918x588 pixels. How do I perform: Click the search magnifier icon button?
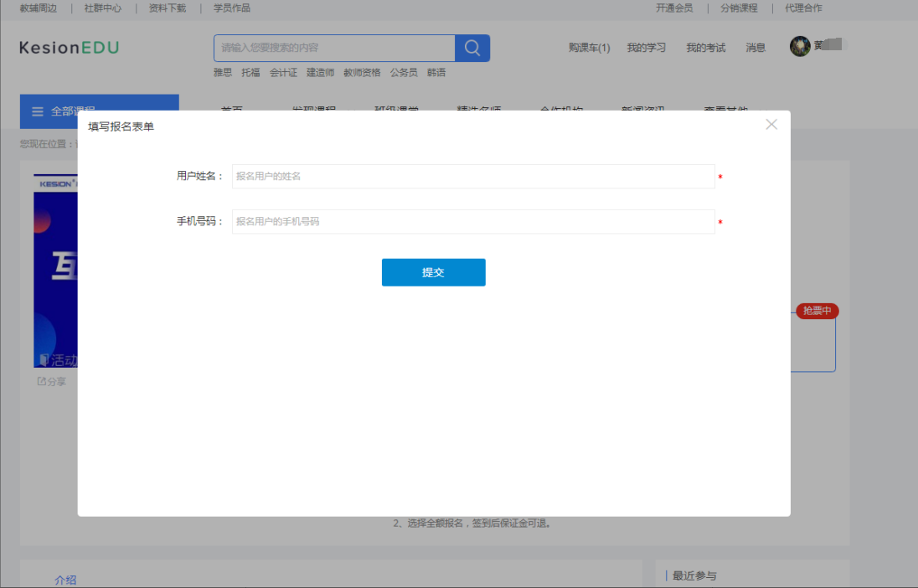tap(472, 48)
